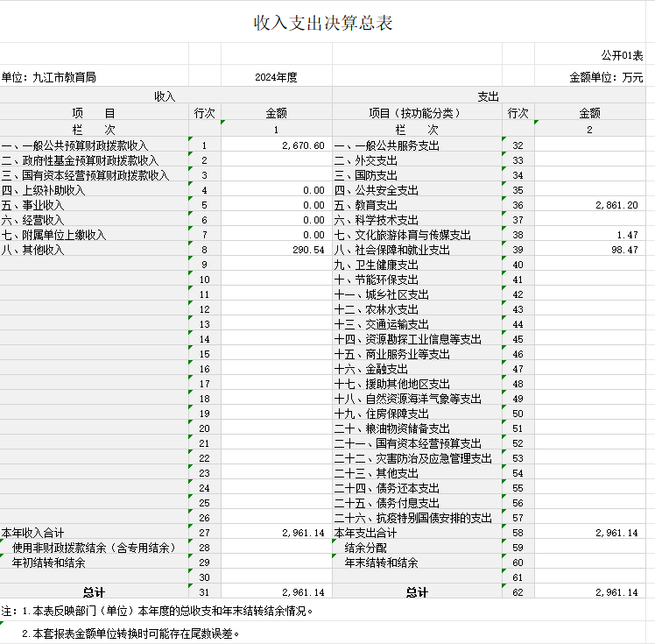Viewport: 655px width, 644px height.
Task: Click the row number 32 cell
Action: coord(518,145)
